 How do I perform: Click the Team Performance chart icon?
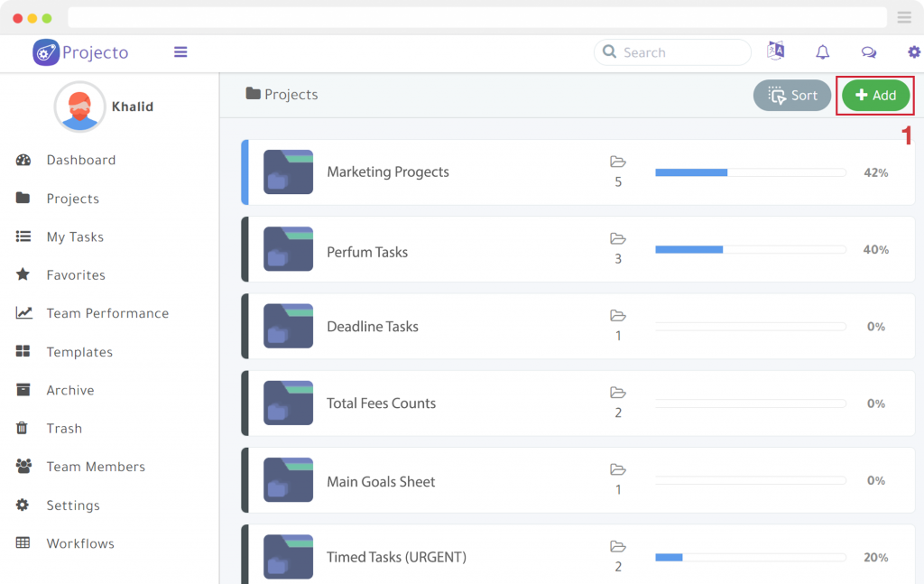pyautogui.click(x=23, y=312)
